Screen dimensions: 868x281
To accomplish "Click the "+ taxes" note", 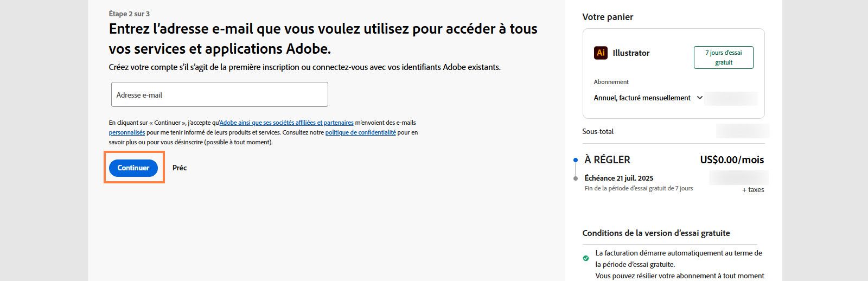I will pos(753,190).
